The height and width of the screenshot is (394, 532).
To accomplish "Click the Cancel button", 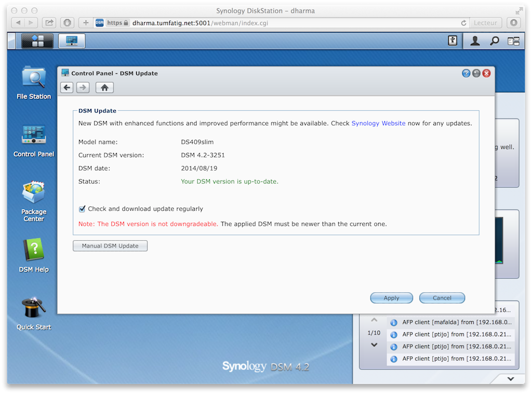I will [442, 298].
